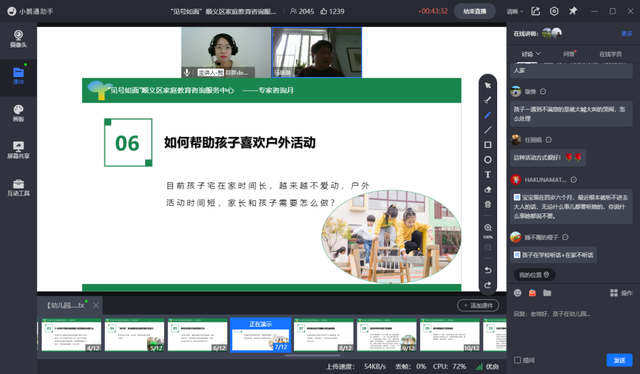640x374 pixels.
Task: Click the viewer count 2045
Action: coord(302,11)
